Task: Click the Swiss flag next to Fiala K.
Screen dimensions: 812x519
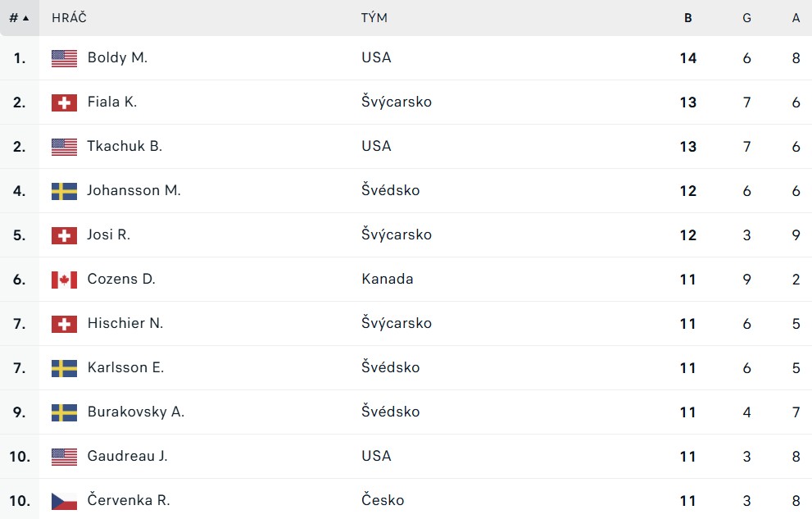Action: (64, 102)
